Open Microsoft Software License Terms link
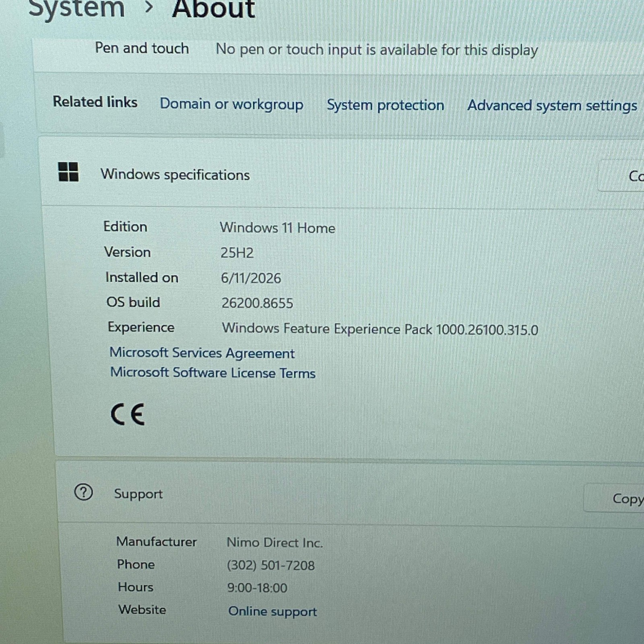Viewport: 644px width, 644px height. pos(213,373)
